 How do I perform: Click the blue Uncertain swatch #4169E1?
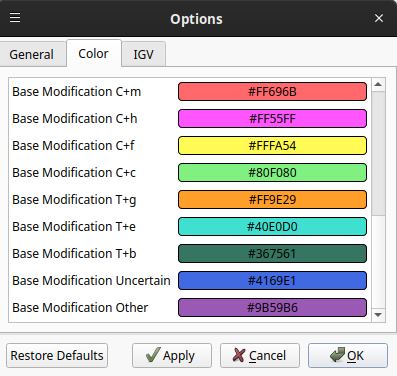[x=272, y=281]
